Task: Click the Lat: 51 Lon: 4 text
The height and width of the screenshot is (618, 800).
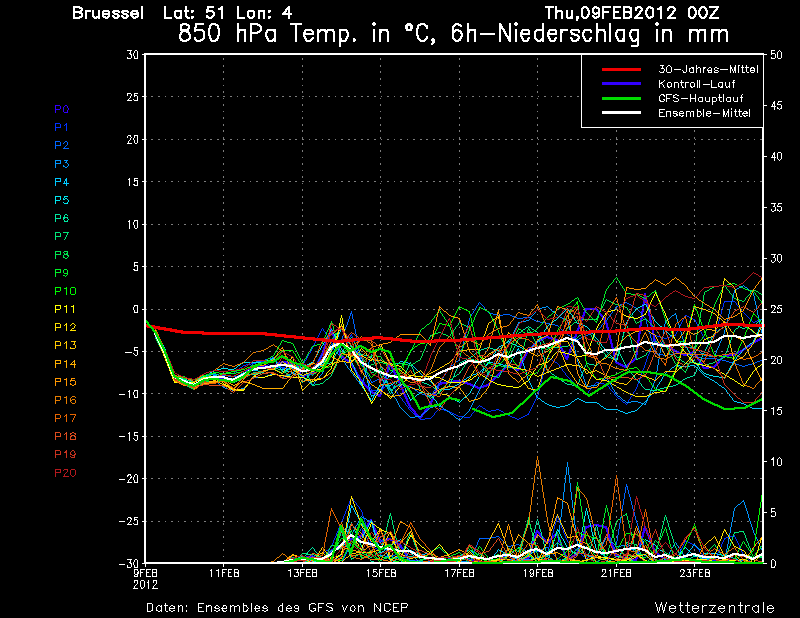Action: point(228,13)
